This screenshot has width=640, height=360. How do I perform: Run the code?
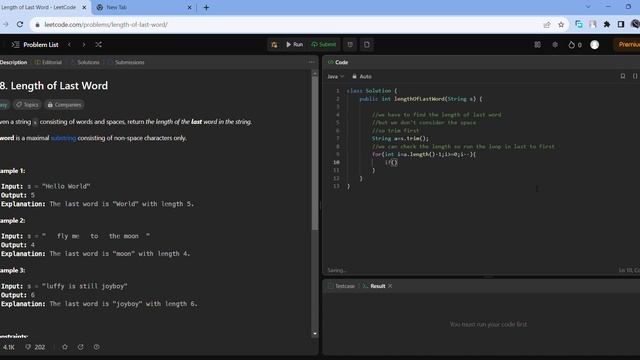[294, 44]
